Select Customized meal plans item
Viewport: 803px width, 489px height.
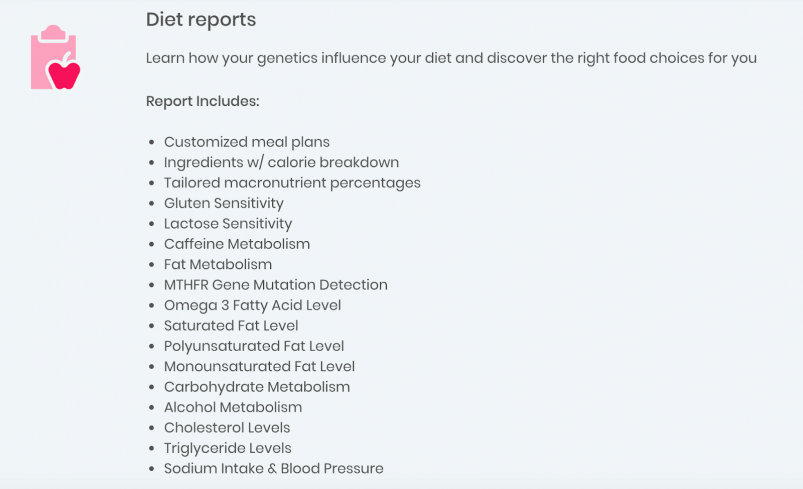point(247,142)
